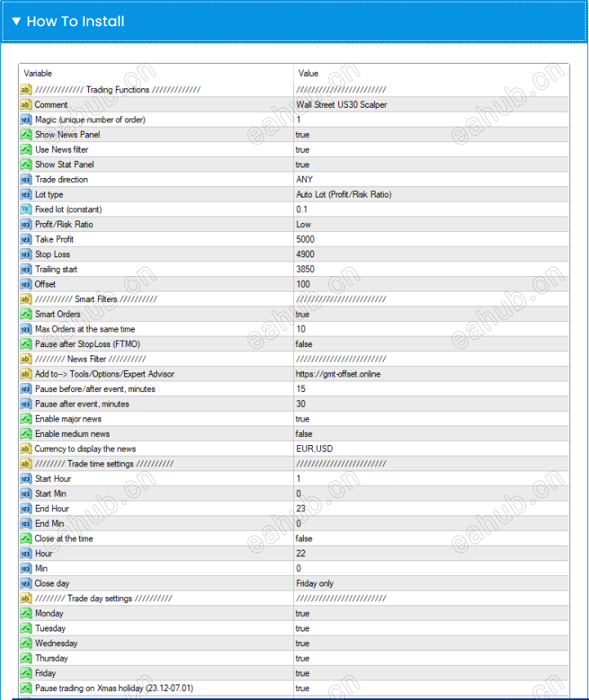This screenshot has height=700, width=589.
Task: Toggle Show News Panel value true
Action: [302, 135]
